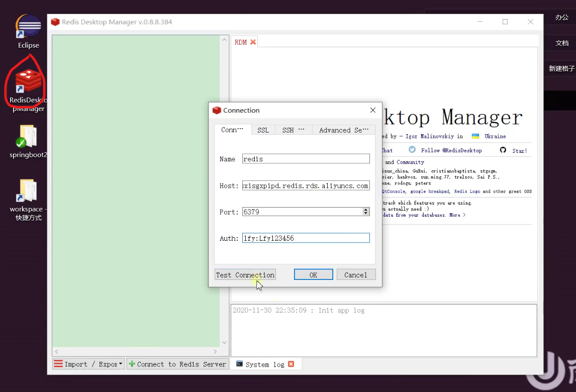Image resolution: width=576 pixels, height=392 pixels.
Task: Click the Port input field
Action: click(302, 212)
